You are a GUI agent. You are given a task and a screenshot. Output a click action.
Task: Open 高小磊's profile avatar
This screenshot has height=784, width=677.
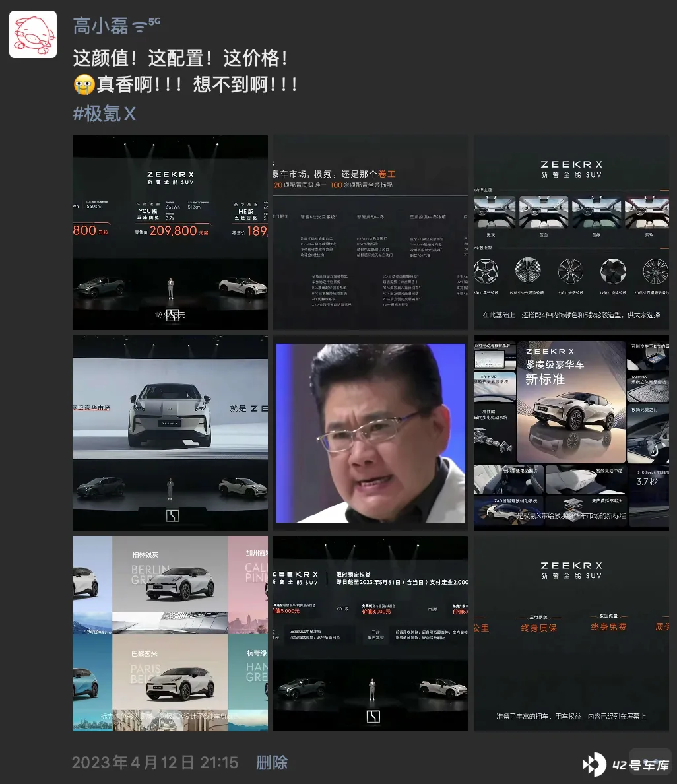tap(33, 34)
